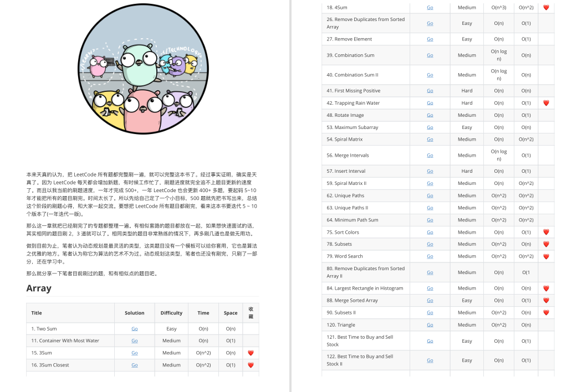Open Go solution for 63. Unique Paths II
The width and height of the screenshot is (582, 392).
pos(430,208)
